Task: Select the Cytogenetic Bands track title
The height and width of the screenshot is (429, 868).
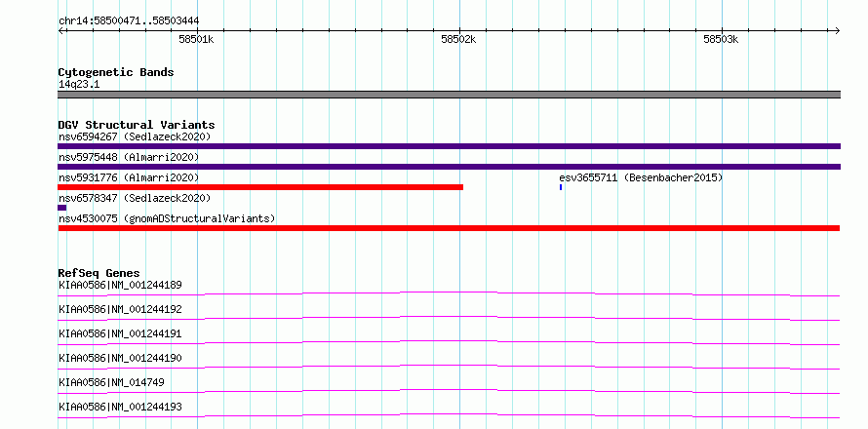Action: (116, 72)
